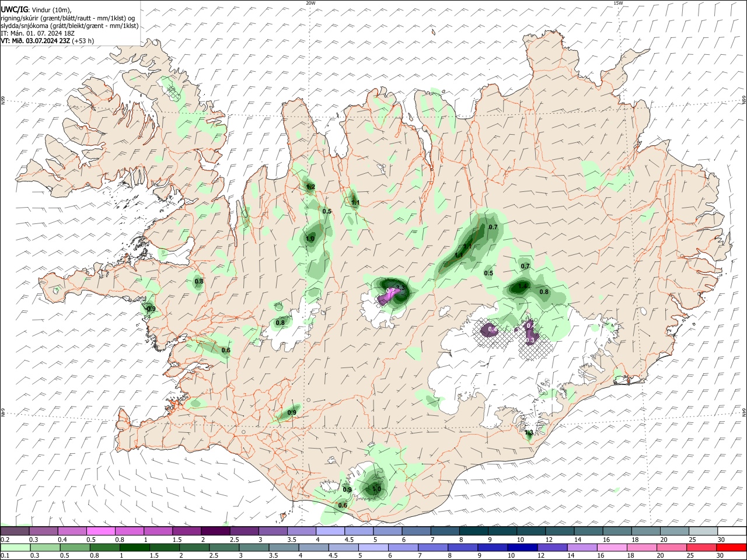Select the dark teal swatch at snow value 8
The height and width of the screenshot is (560, 747).
pyautogui.click(x=473, y=531)
